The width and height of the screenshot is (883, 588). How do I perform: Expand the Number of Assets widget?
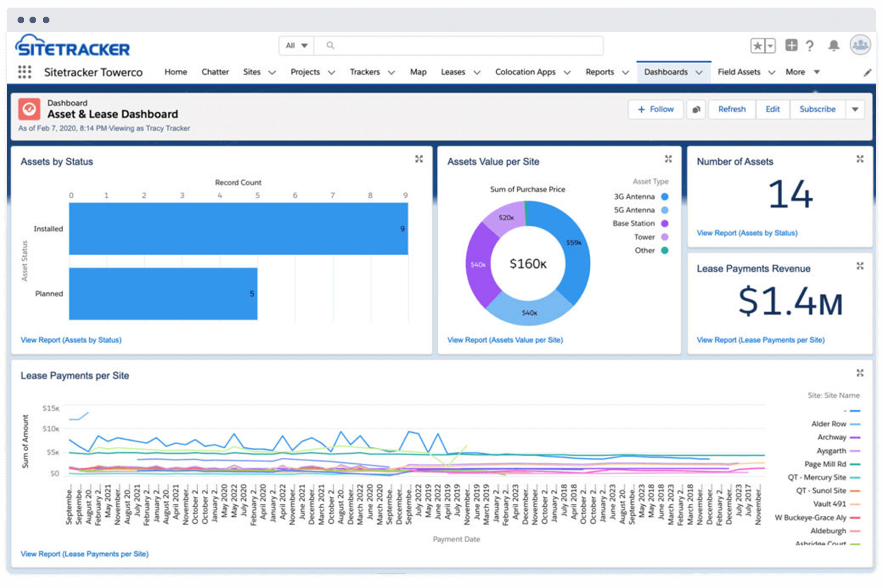coord(860,159)
